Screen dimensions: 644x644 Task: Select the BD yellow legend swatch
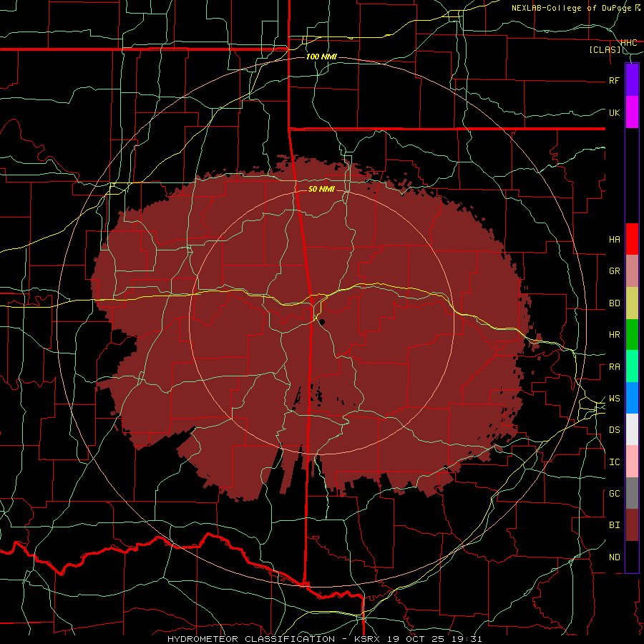(632, 303)
